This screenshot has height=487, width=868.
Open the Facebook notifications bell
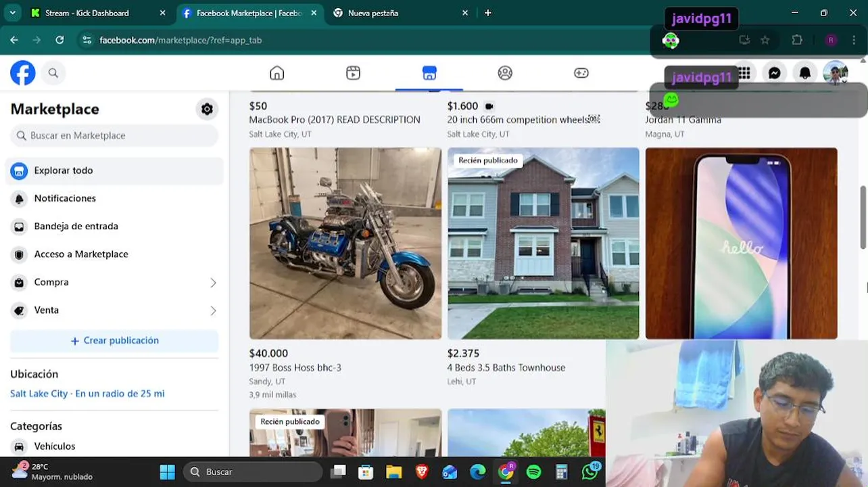pos(804,73)
